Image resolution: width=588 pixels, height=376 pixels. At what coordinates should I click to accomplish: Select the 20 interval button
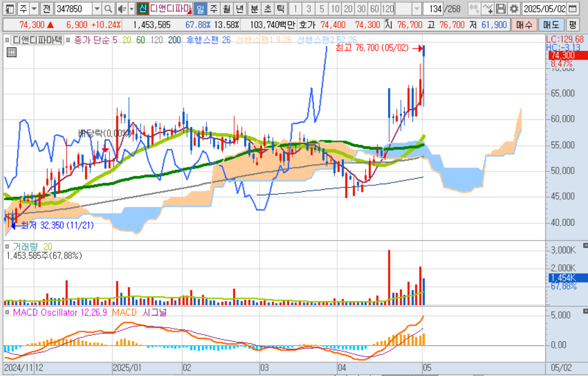(348, 9)
